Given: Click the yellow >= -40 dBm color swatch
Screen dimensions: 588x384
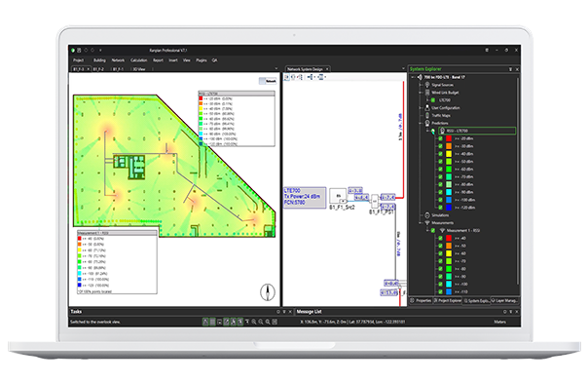Looking at the screenshot, I should (449, 154).
